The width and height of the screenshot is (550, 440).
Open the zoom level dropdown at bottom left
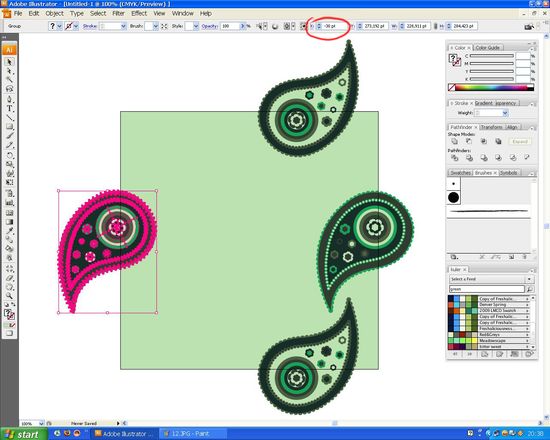coord(41,424)
